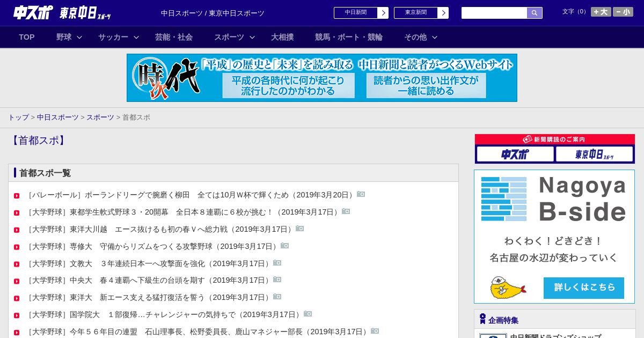Click the トップ breadcrumb link

[x=18, y=117]
